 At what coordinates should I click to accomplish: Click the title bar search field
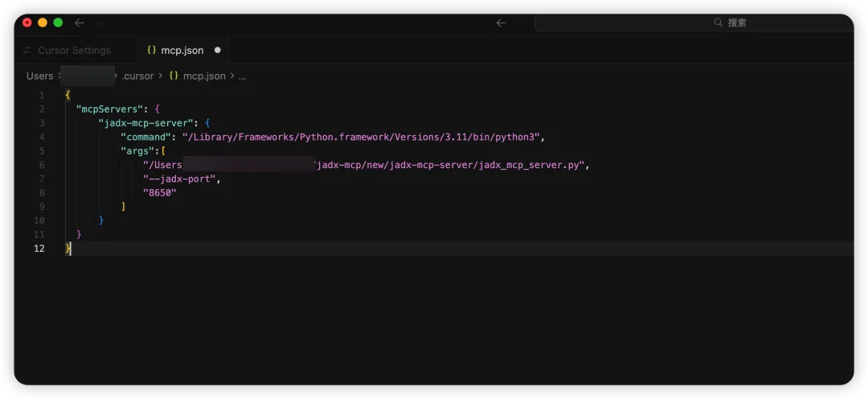tap(694, 23)
